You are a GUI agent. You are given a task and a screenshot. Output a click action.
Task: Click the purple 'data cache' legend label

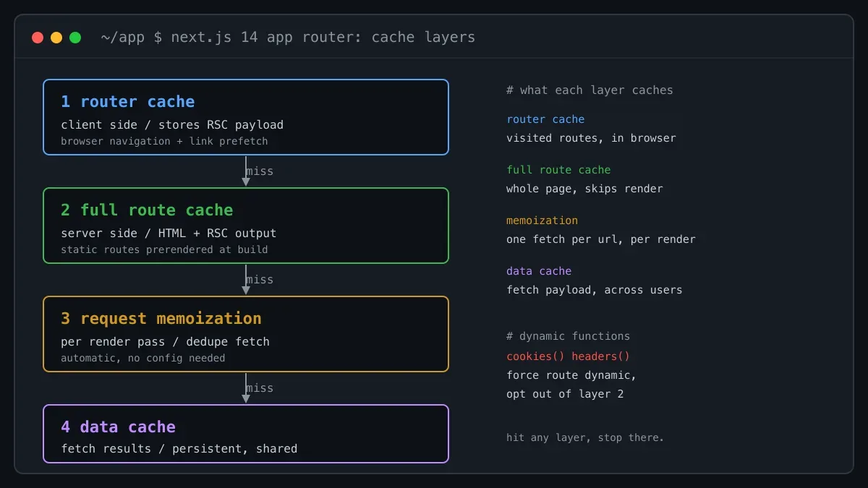(539, 271)
